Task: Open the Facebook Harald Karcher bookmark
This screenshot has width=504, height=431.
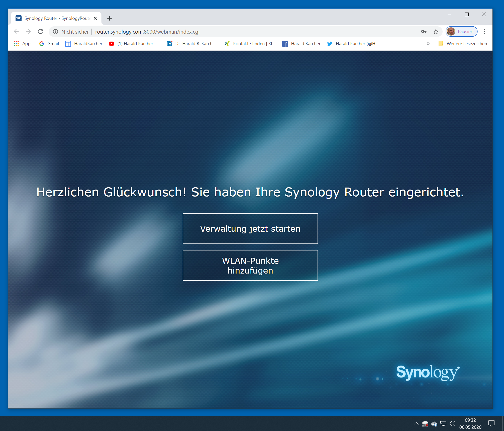Action: click(x=301, y=44)
